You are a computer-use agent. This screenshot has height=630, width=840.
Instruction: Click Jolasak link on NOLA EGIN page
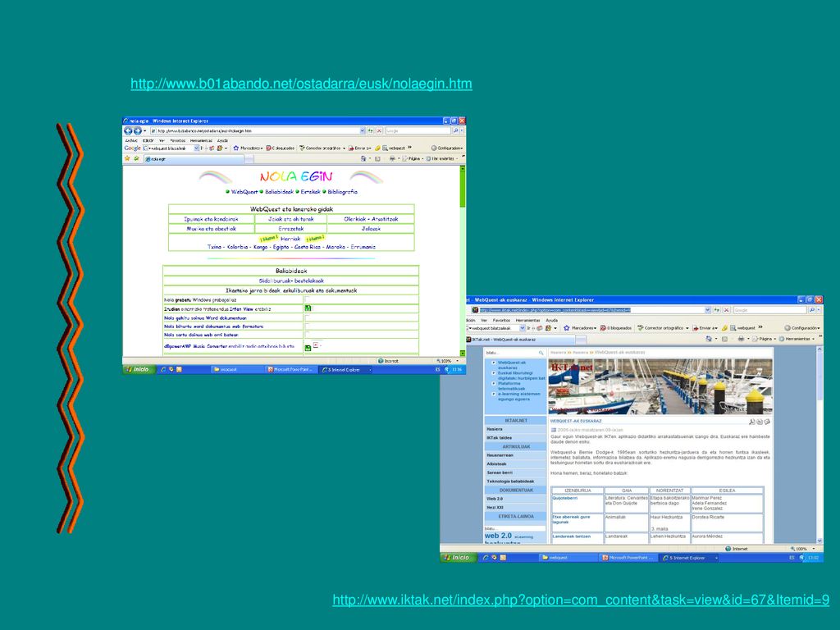[371, 229]
